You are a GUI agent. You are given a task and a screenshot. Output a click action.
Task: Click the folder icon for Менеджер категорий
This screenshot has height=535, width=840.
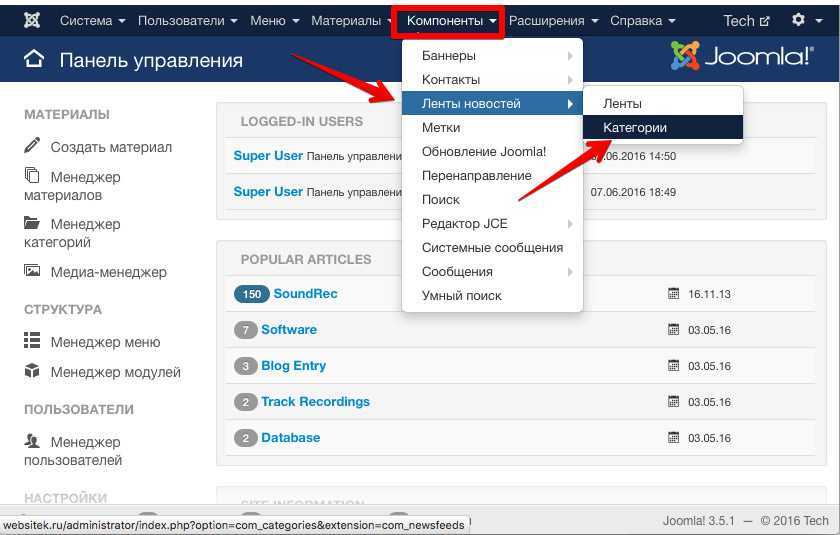[x=33, y=223]
